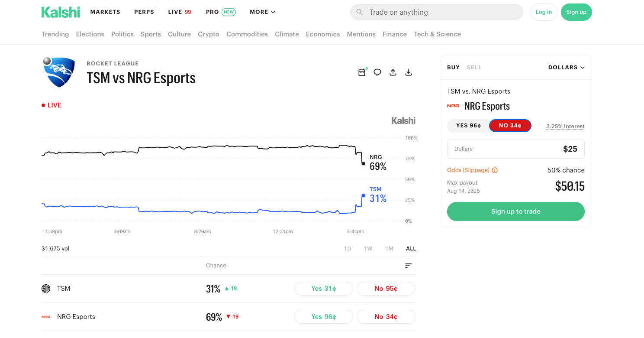Click the Rocket League shield logo
Image resolution: width=644 pixels, height=338 pixels.
[x=59, y=72]
